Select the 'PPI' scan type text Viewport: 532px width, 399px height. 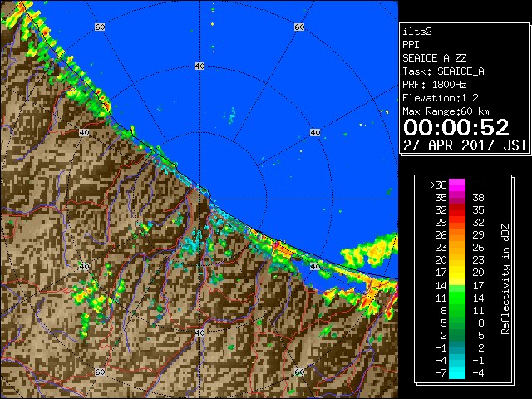[411, 45]
